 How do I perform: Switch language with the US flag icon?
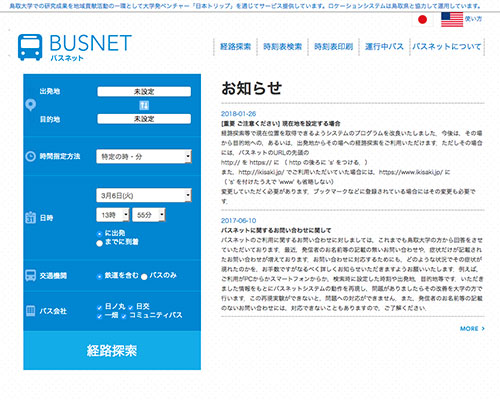[452, 19]
